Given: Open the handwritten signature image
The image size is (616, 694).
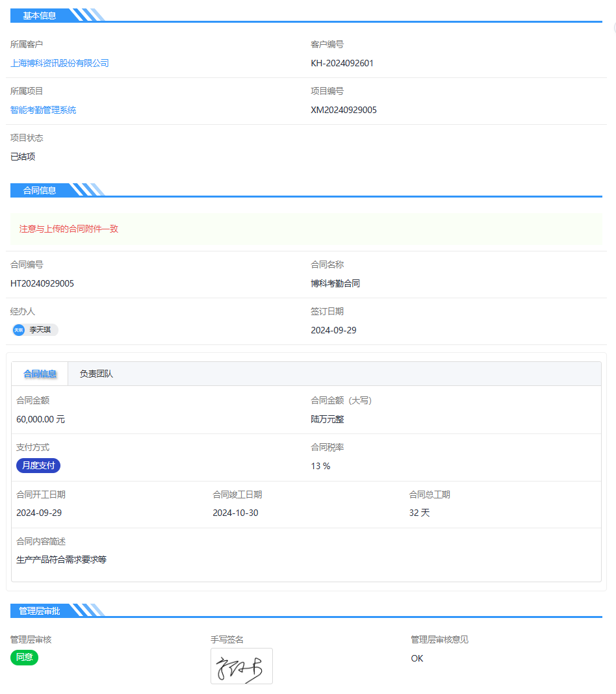Looking at the screenshot, I should coord(241,666).
